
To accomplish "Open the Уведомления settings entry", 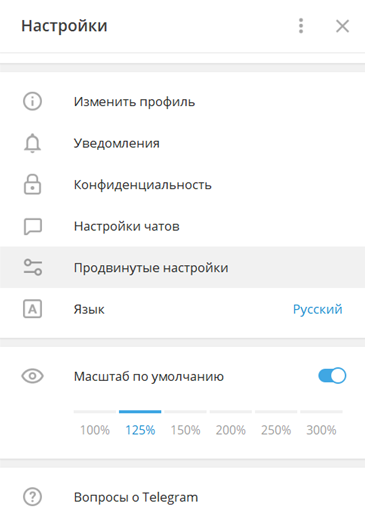I will (x=182, y=143).
